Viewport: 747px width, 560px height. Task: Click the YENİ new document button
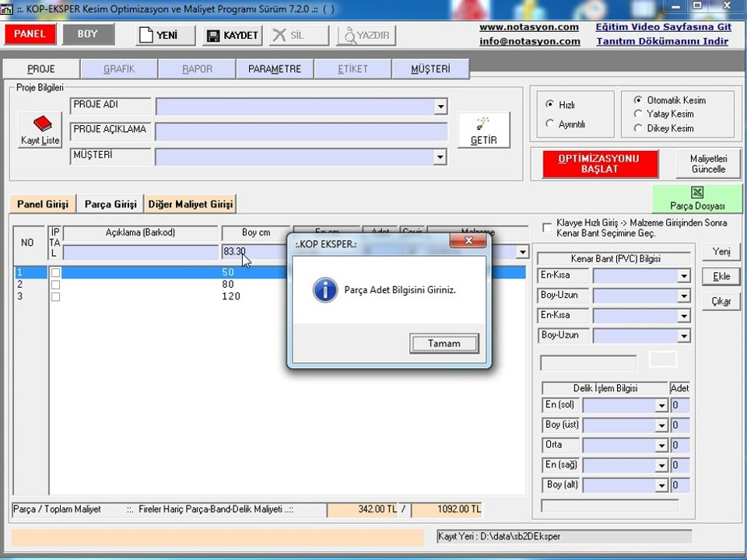(165, 35)
